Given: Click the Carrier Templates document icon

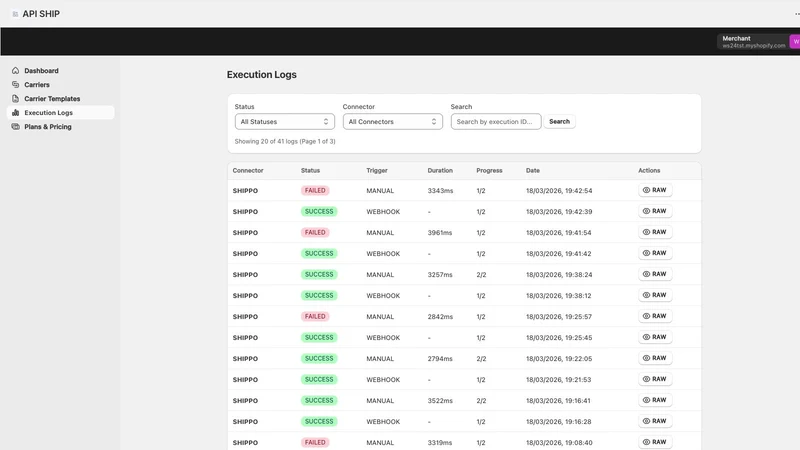Looking at the screenshot, I should pos(15,98).
